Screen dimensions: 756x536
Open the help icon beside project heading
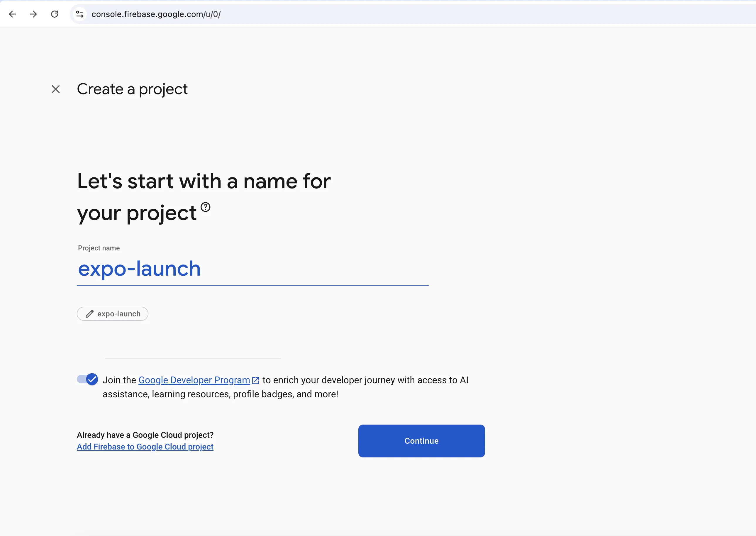click(x=206, y=207)
